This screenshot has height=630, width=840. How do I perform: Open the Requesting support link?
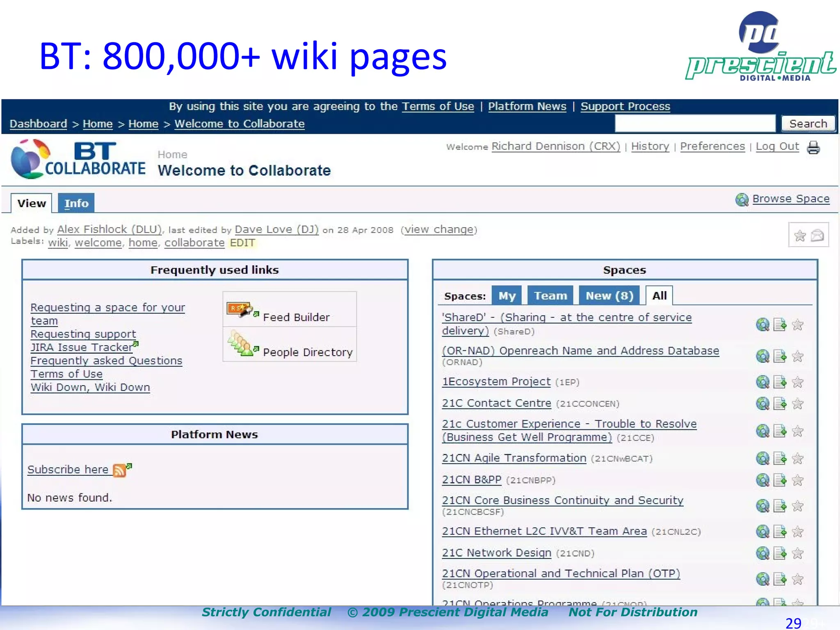click(x=83, y=334)
